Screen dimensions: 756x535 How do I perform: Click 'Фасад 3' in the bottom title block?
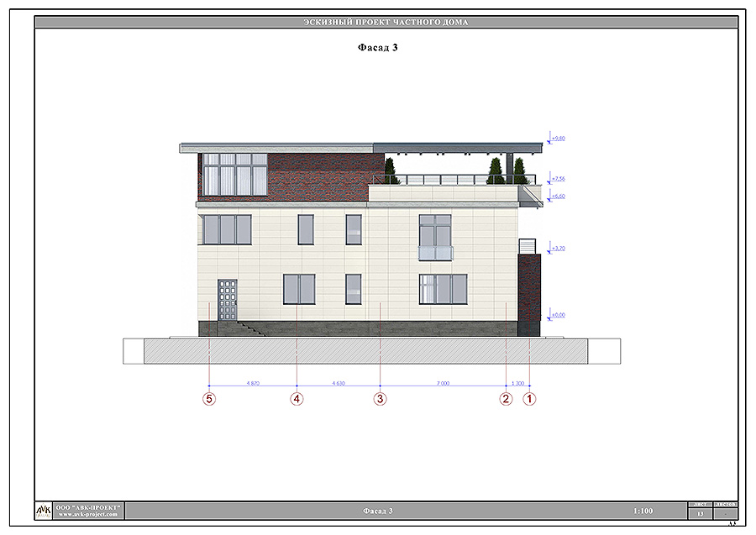[x=377, y=511]
